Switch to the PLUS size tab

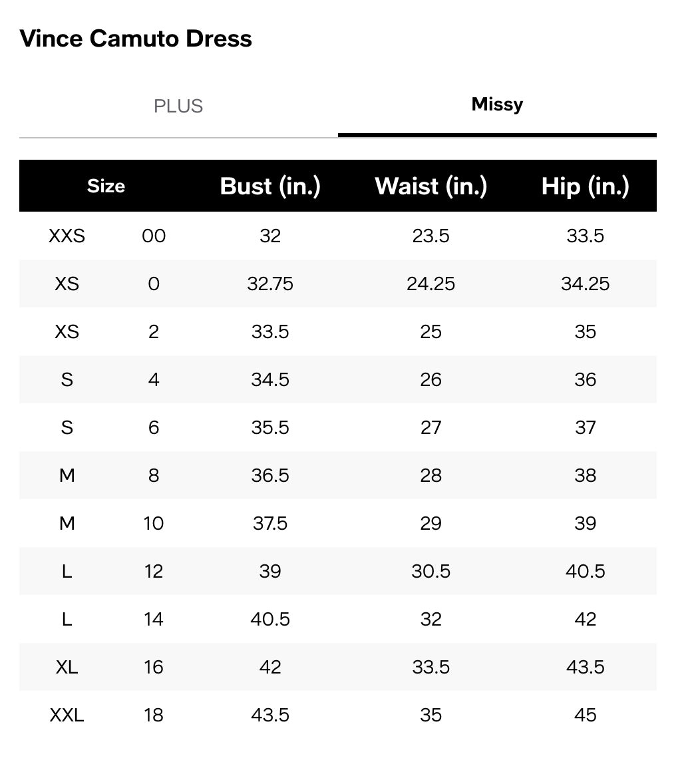tap(178, 106)
